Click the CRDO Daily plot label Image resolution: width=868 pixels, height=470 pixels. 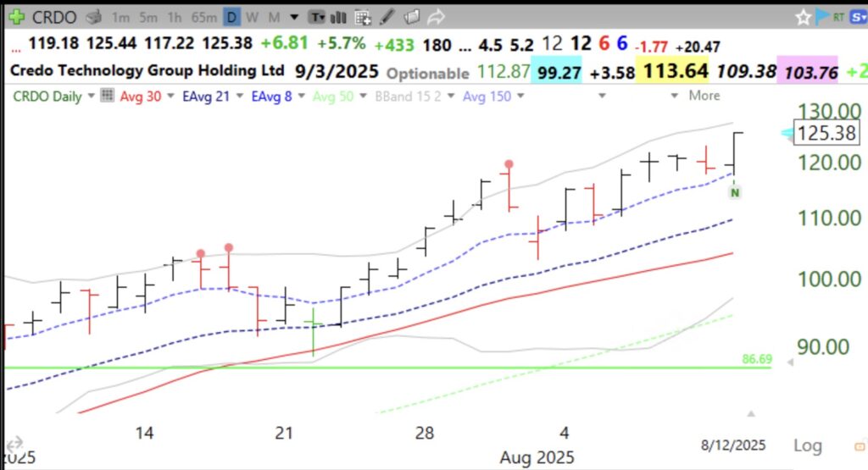(47, 97)
